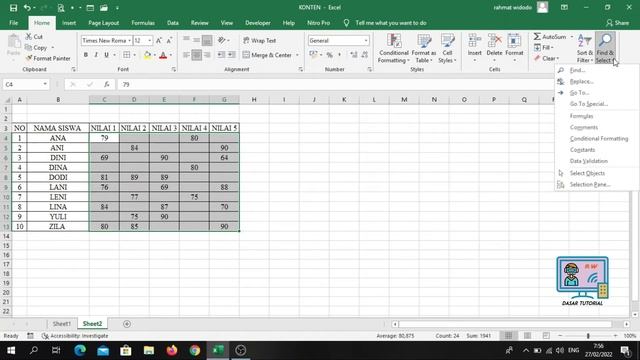
Task: Open Format as Table gallery
Action: coord(424,49)
